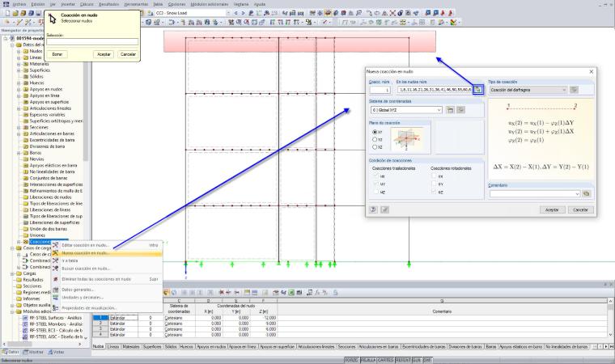Select the XZ coupling plane radio button
Screen dimensions: 615x364
[375, 147]
